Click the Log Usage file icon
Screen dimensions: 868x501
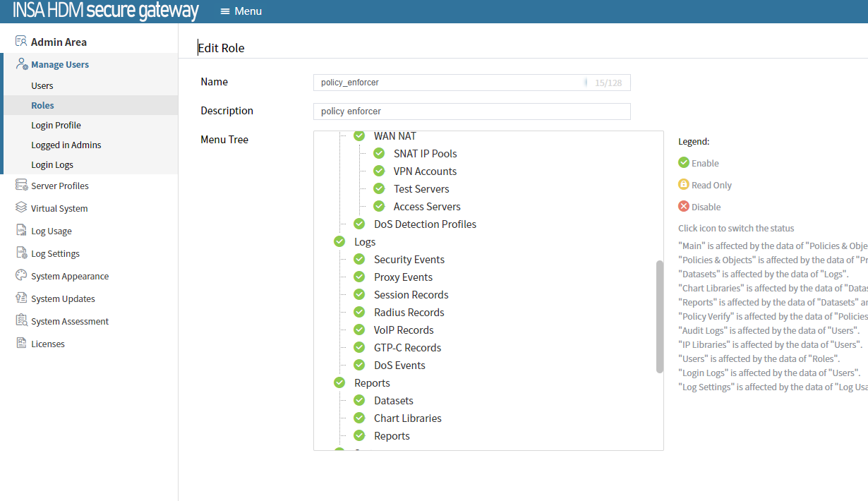[x=21, y=231]
